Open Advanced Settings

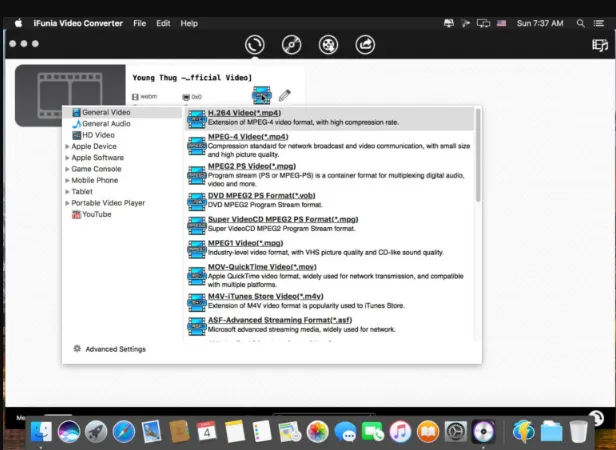pos(109,349)
